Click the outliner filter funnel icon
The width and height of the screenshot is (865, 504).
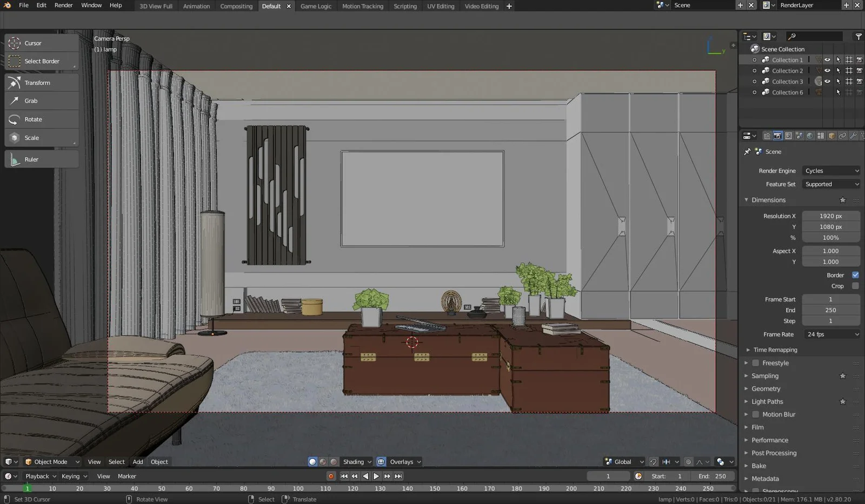[x=858, y=36]
